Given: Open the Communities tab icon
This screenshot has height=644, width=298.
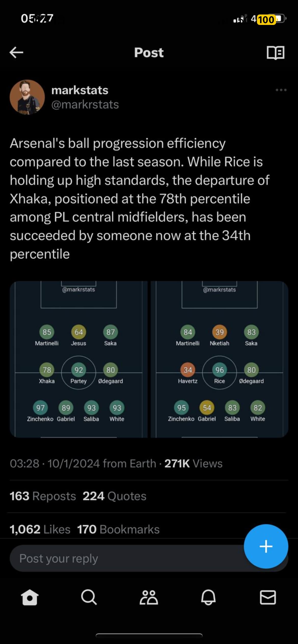Looking at the screenshot, I should pyautogui.click(x=149, y=597).
